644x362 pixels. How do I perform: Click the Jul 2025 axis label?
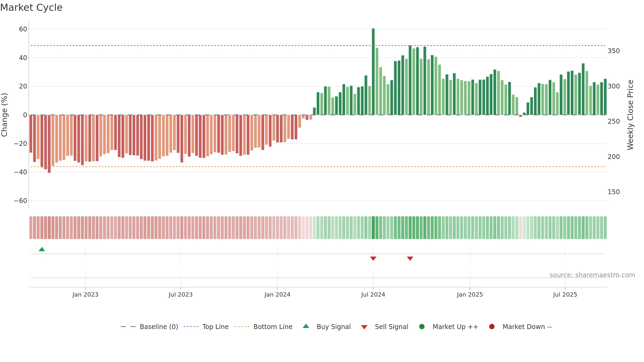[565, 294]
